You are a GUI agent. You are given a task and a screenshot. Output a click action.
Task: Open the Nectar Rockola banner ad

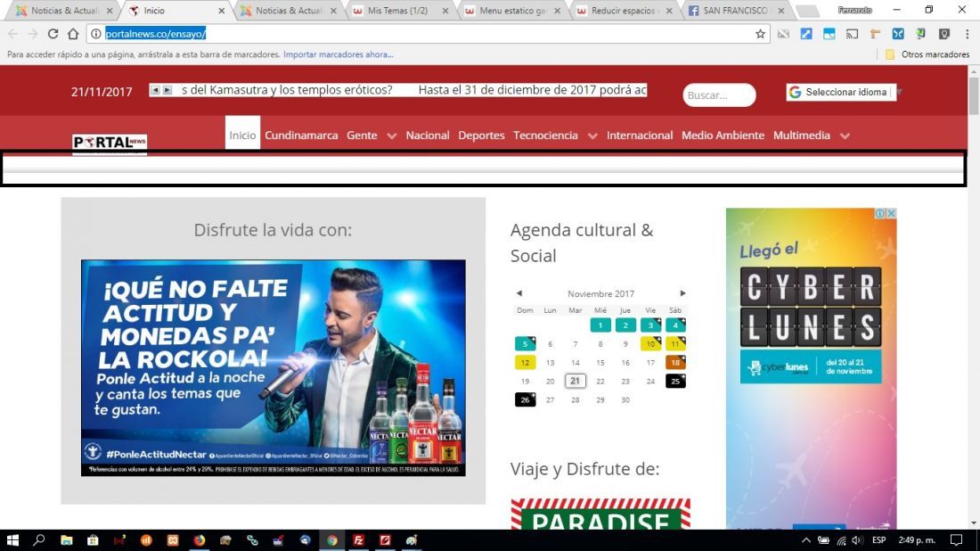[x=274, y=367]
